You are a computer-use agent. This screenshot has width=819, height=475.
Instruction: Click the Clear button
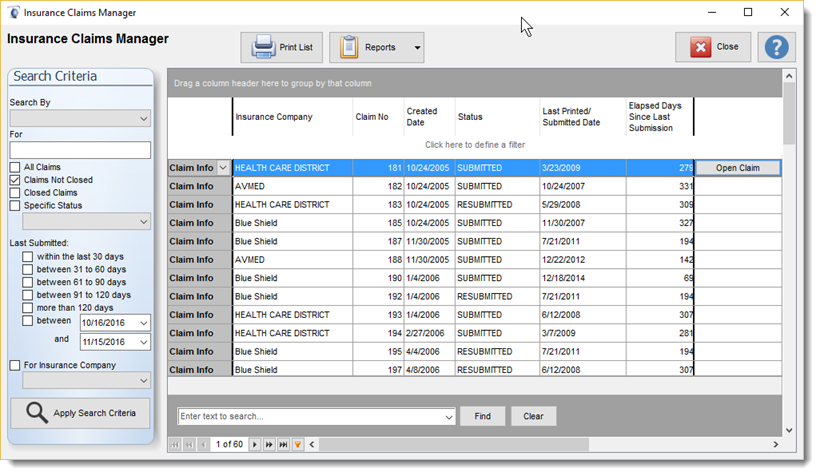coord(533,416)
